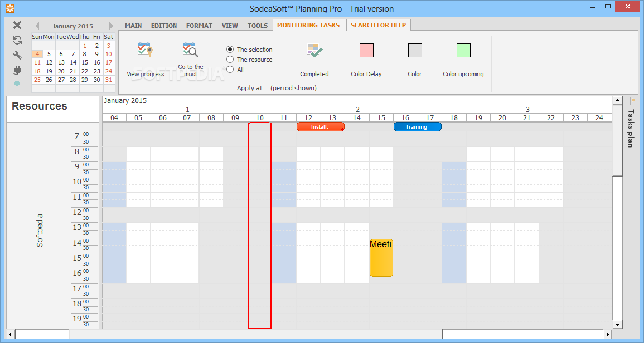644x343 pixels.
Task: Go to previous month in mini calendar
Action: coord(37,26)
